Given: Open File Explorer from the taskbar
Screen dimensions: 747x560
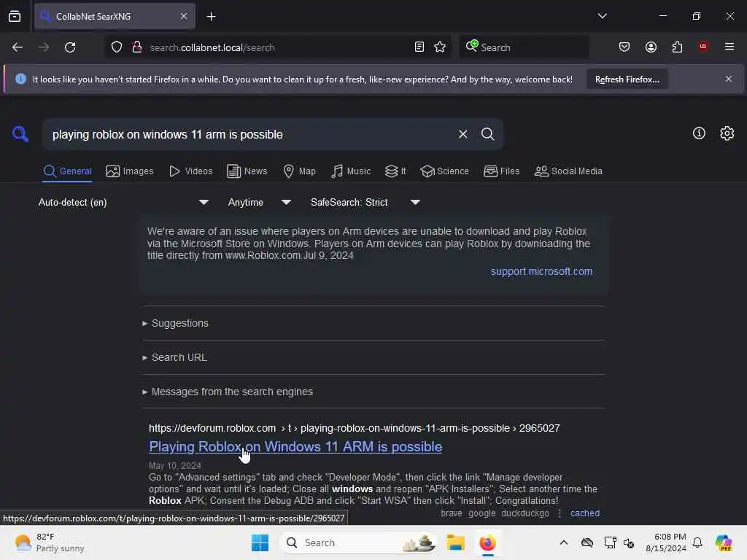Looking at the screenshot, I should pos(455,542).
